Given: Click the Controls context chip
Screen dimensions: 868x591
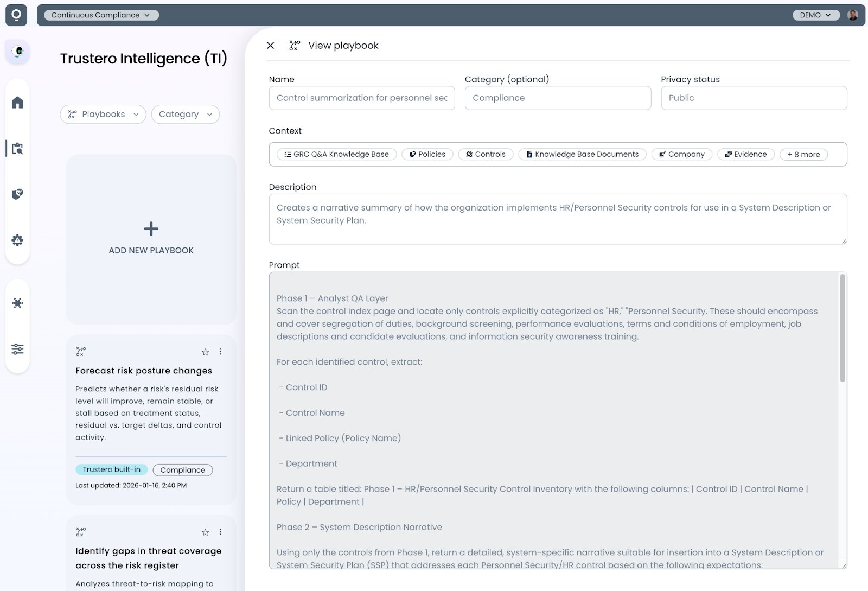Looking at the screenshot, I should (486, 154).
